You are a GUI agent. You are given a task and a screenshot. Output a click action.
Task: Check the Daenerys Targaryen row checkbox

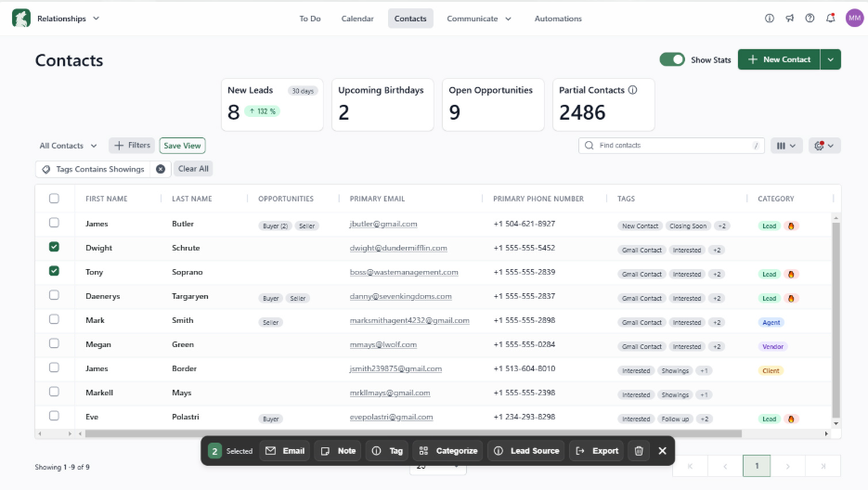[54, 295]
